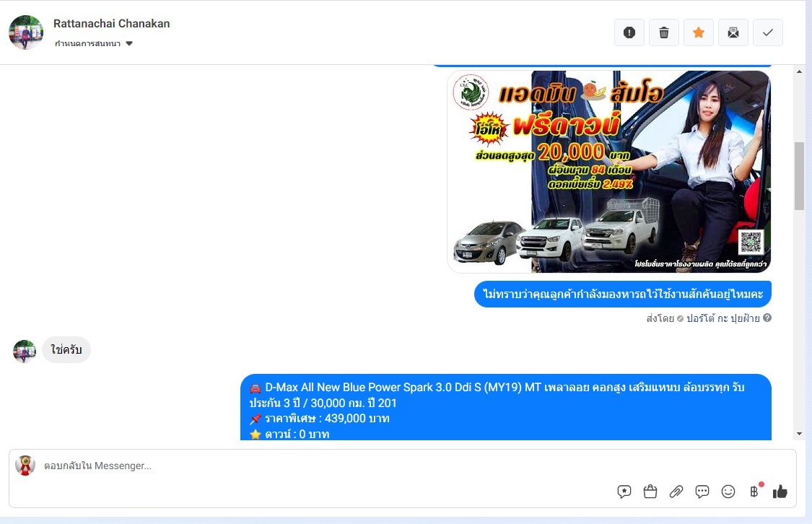This screenshot has width=812, height=524.
Task: Mark conversation as unread with envelope icon
Action: pyautogui.click(x=733, y=32)
